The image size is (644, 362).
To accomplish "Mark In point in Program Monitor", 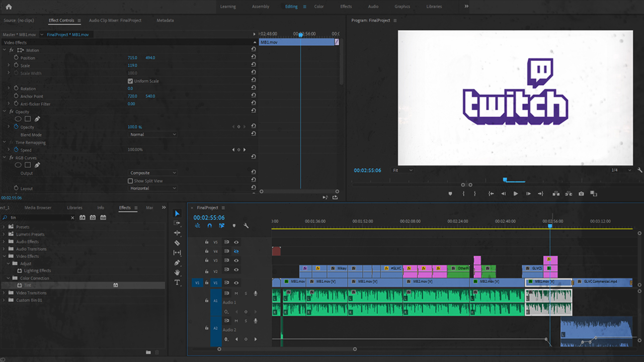I will 463,194.
